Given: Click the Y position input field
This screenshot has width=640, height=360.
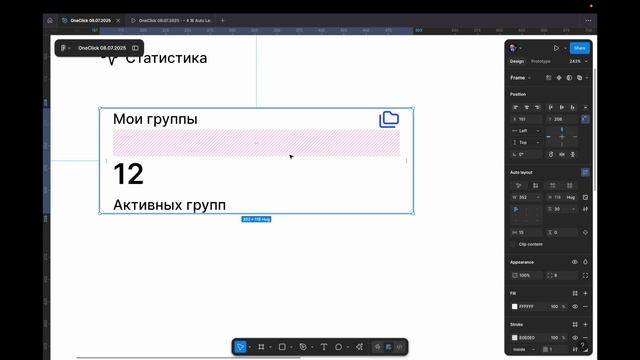Looking at the screenshot, I should point(562,119).
